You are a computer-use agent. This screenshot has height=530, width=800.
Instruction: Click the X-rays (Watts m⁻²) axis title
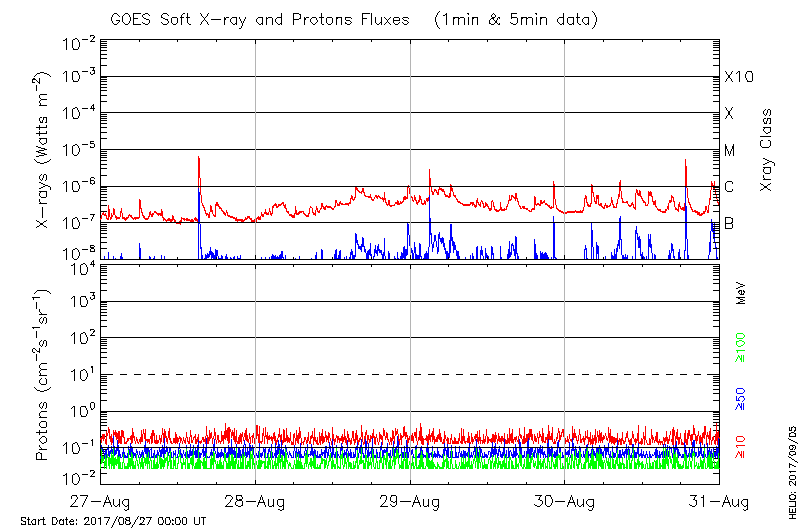[44, 150]
